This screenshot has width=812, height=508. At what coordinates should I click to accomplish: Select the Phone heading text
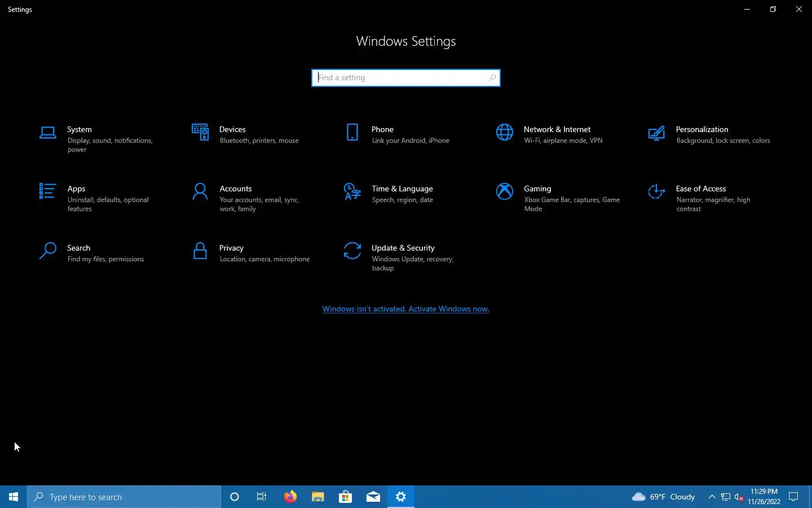pyautogui.click(x=382, y=129)
